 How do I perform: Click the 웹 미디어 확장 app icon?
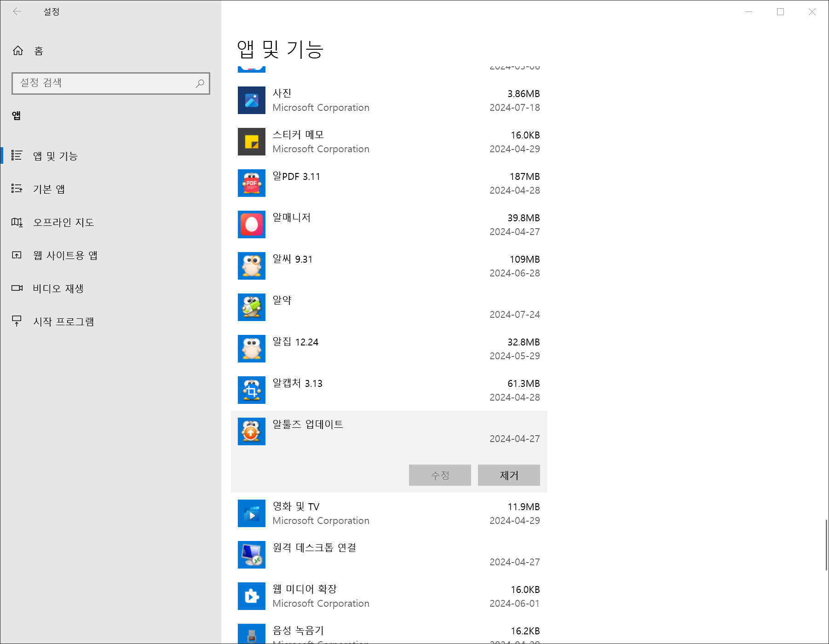tap(252, 596)
